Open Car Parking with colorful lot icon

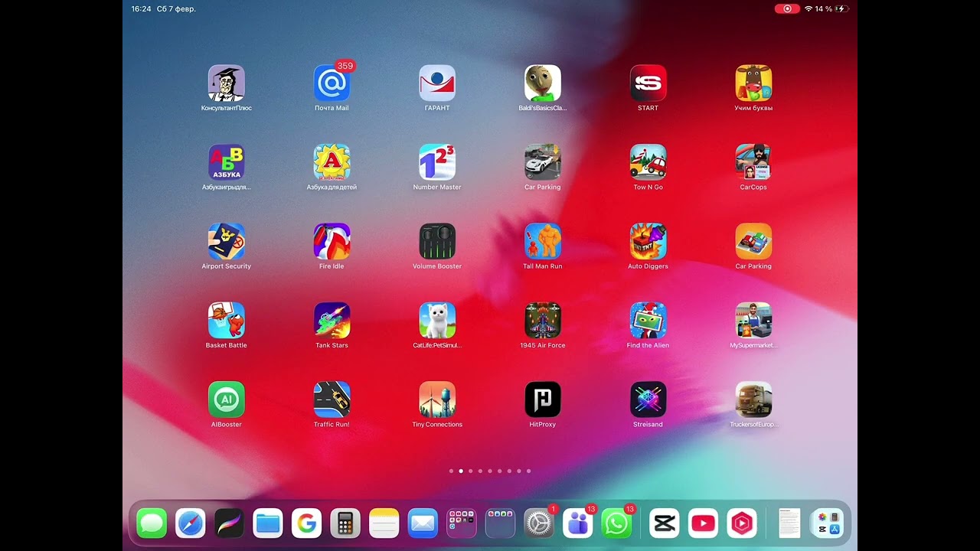753,241
